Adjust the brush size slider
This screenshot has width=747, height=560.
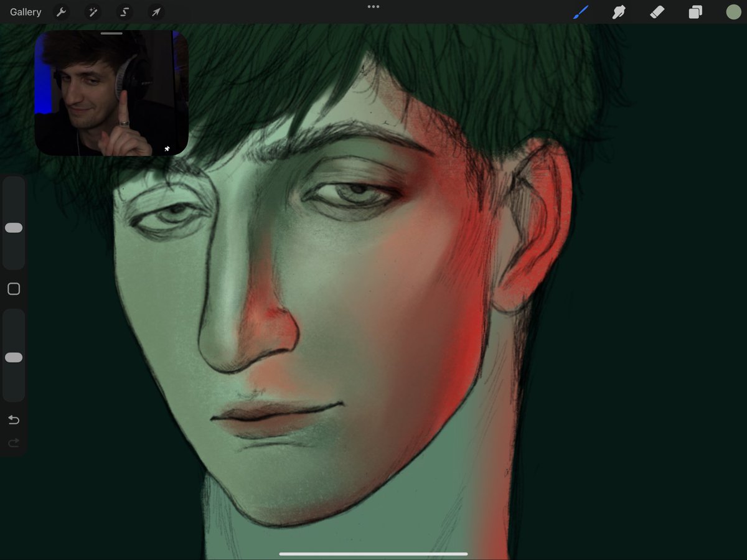coord(14,228)
